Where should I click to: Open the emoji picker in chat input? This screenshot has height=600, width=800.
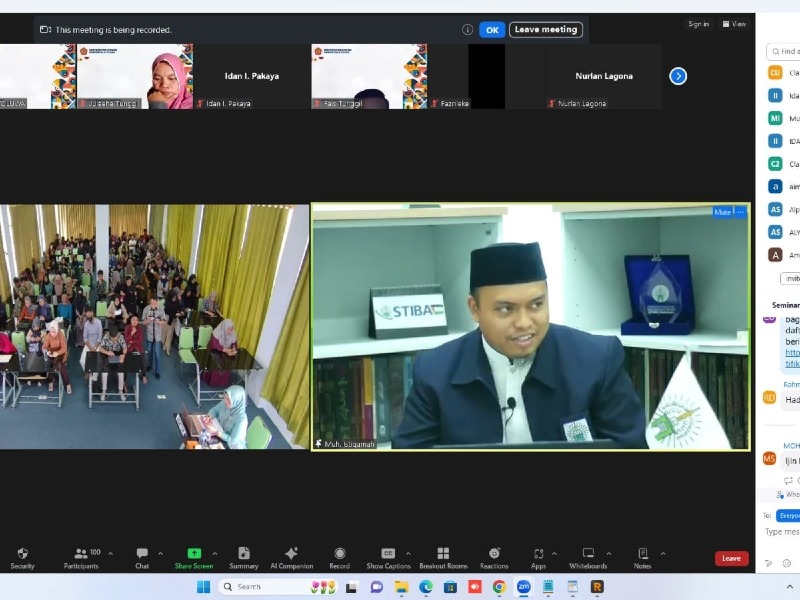coord(787,563)
